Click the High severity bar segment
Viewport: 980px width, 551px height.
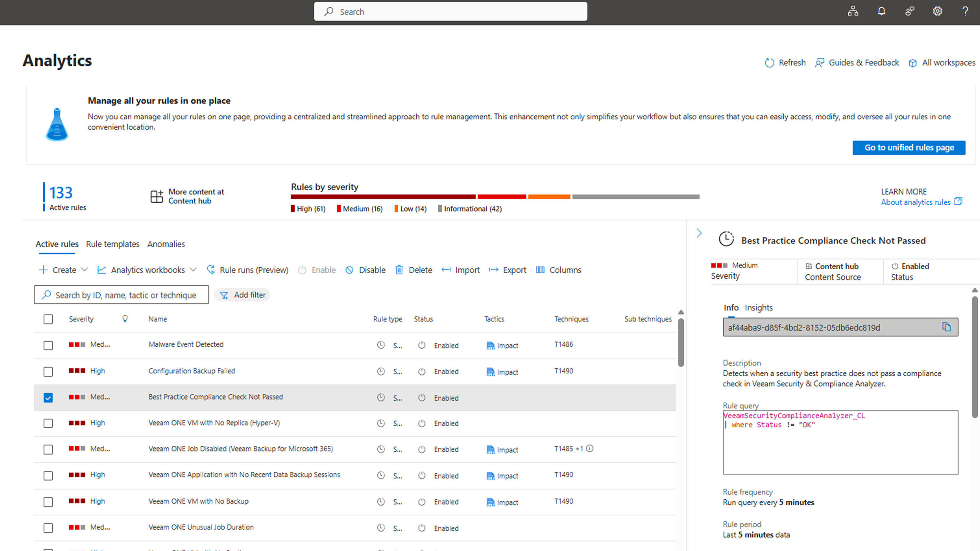tap(383, 197)
